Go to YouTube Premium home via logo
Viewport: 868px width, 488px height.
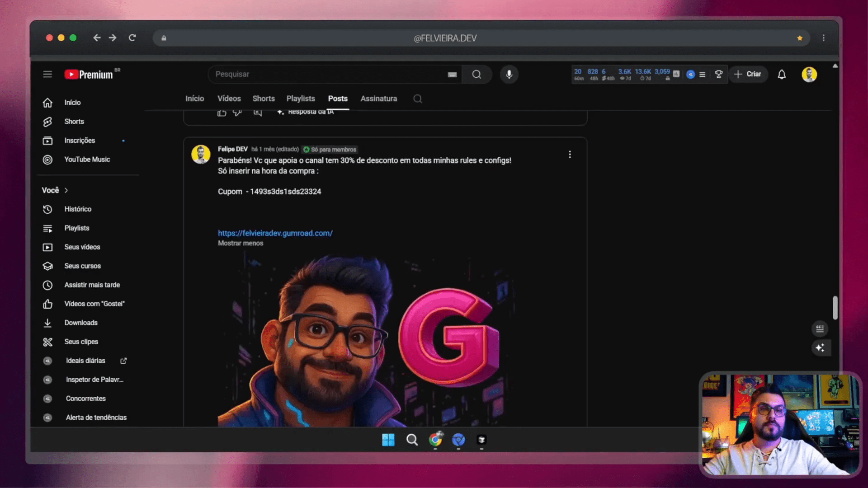coord(89,75)
